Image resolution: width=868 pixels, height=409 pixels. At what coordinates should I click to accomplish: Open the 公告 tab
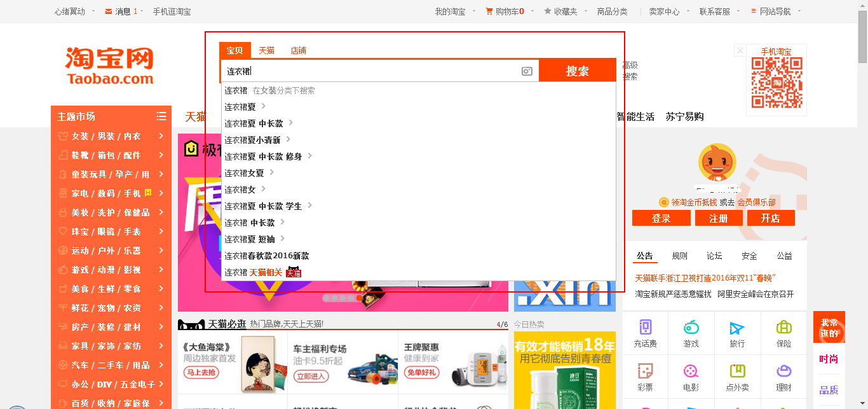pos(645,256)
